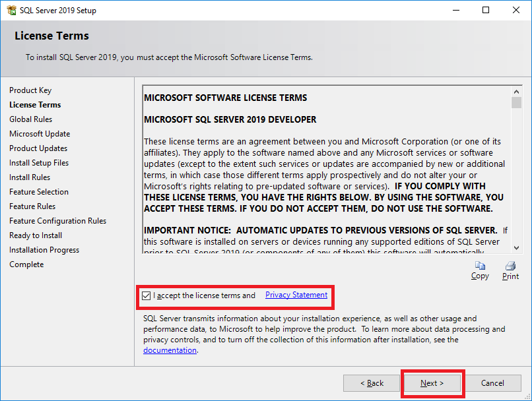Go back with the Back button
The height and width of the screenshot is (401, 532).
(x=372, y=383)
